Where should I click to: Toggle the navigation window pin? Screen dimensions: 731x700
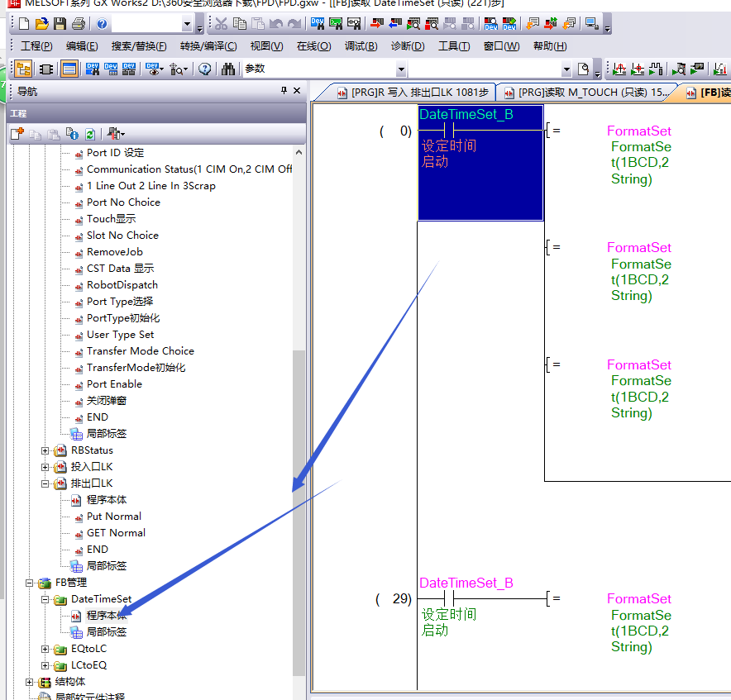[x=284, y=91]
